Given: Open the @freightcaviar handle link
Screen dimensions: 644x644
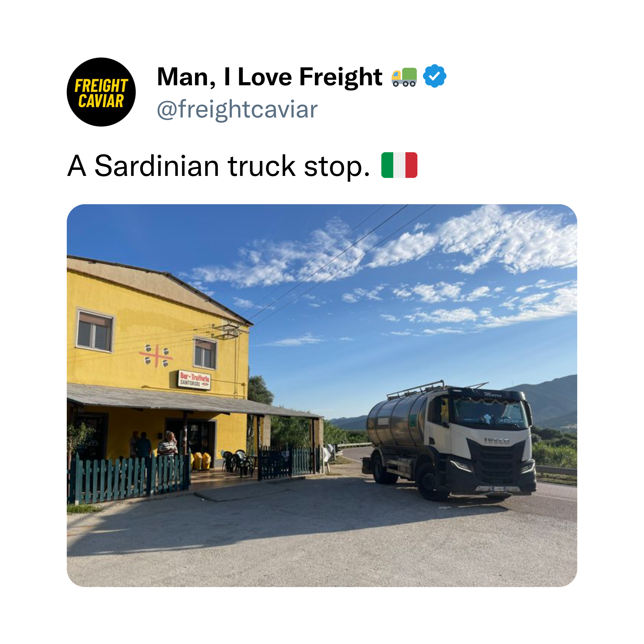Looking at the screenshot, I should [x=237, y=109].
